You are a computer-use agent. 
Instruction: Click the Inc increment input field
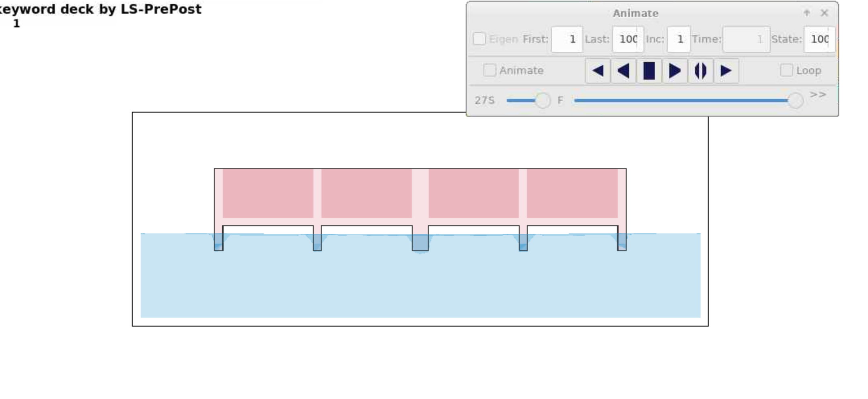[x=679, y=39]
